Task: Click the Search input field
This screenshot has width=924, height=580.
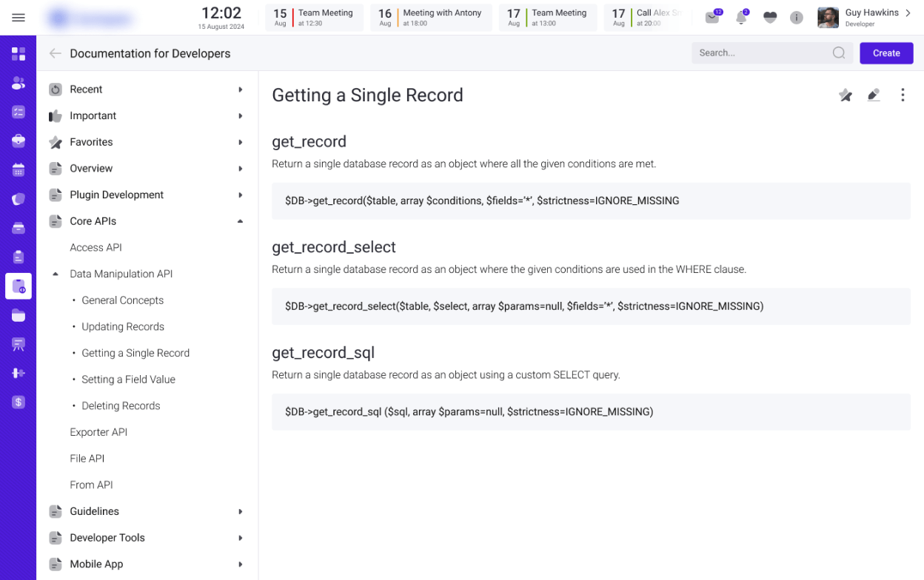Action: [761, 53]
